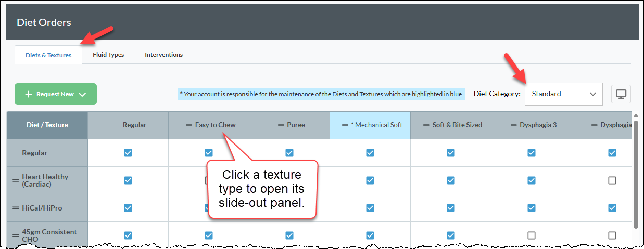Screen dimensions: 644x249
Task: Click drag handle icon beside Heart Healthy row
Action: [16, 180]
